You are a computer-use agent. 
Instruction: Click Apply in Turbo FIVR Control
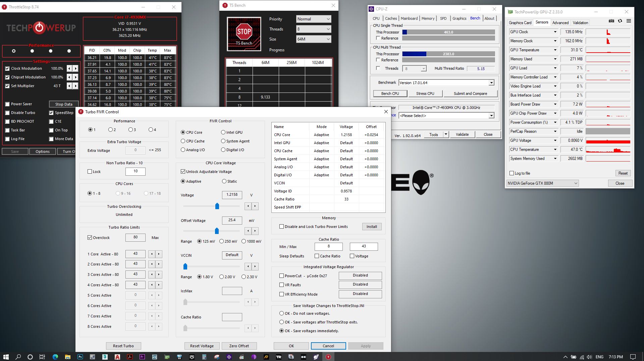tap(366, 346)
